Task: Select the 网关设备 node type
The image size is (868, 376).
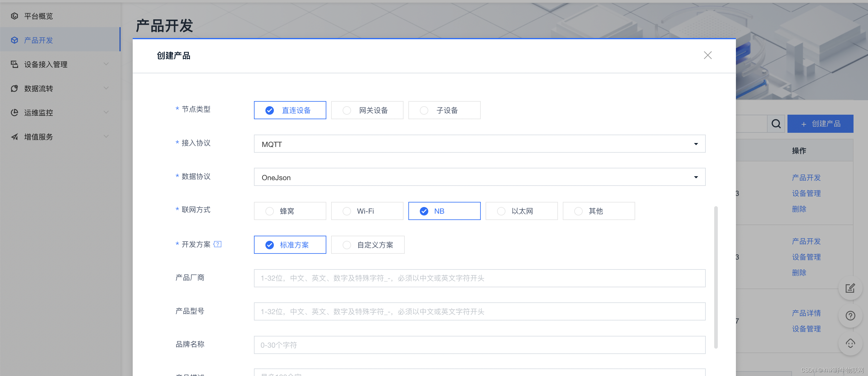Action: tap(367, 110)
